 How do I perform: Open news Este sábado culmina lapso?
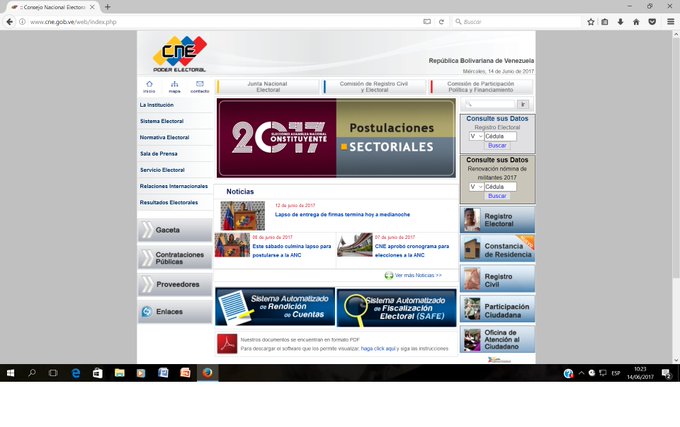coord(291,251)
